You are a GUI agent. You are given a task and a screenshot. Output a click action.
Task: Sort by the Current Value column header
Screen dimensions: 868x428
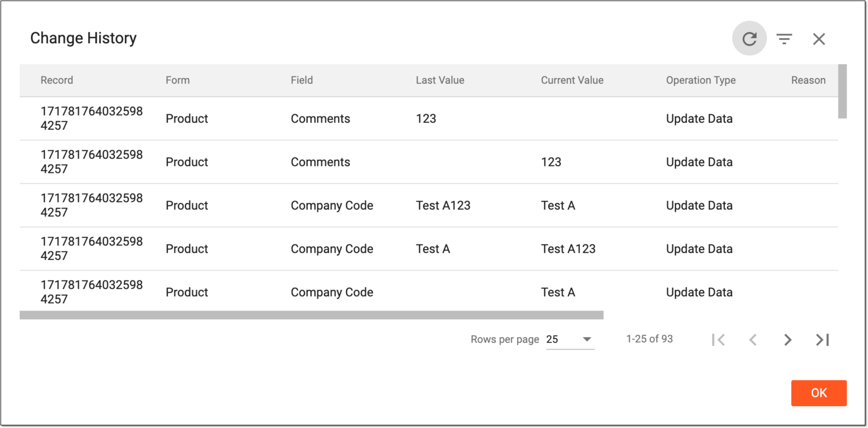coord(572,80)
